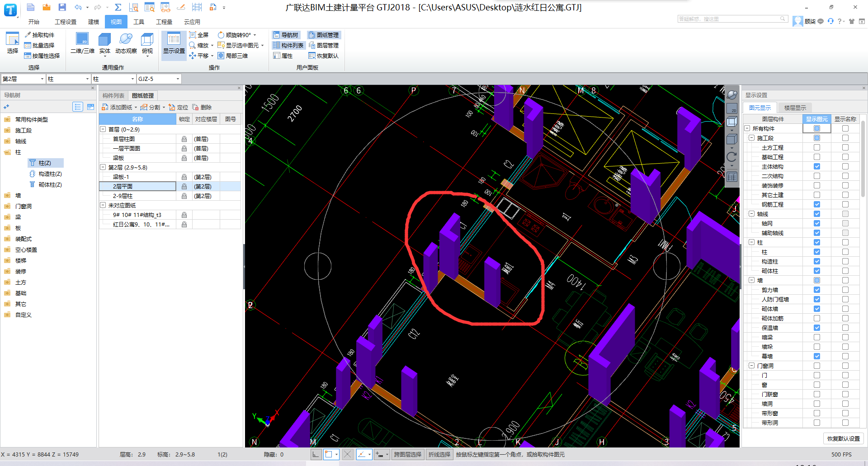
Task: Toggle the 导航树 navigation tree panel
Action: pyautogui.click(x=286, y=35)
